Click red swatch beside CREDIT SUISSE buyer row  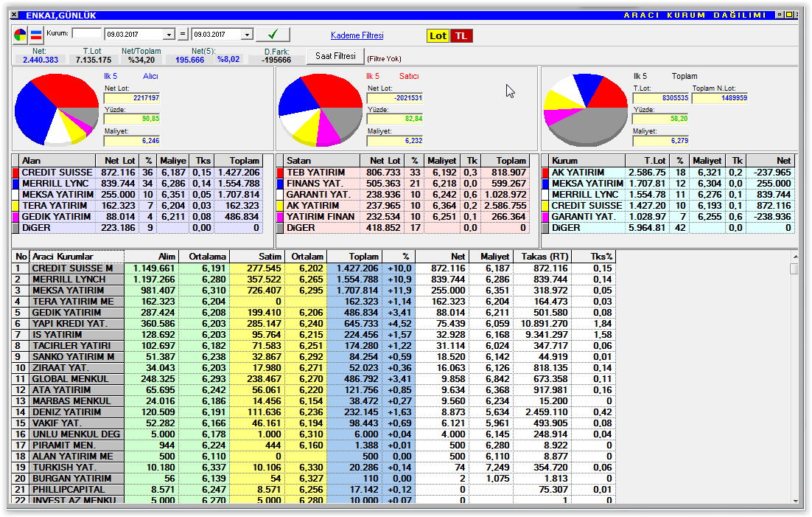[x=15, y=173]
